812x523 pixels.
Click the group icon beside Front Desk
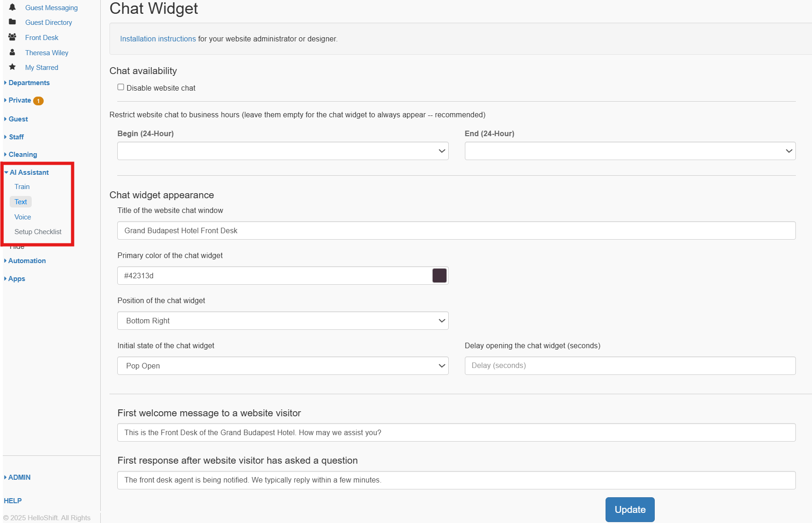click(12, 37)
